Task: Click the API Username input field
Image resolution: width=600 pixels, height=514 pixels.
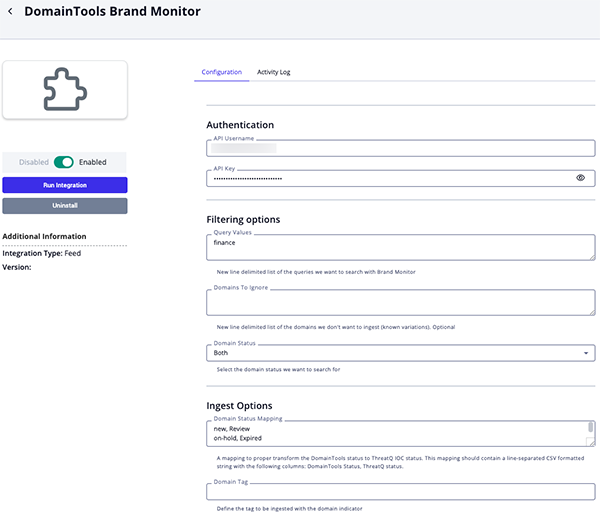Action: coord(401,148)
